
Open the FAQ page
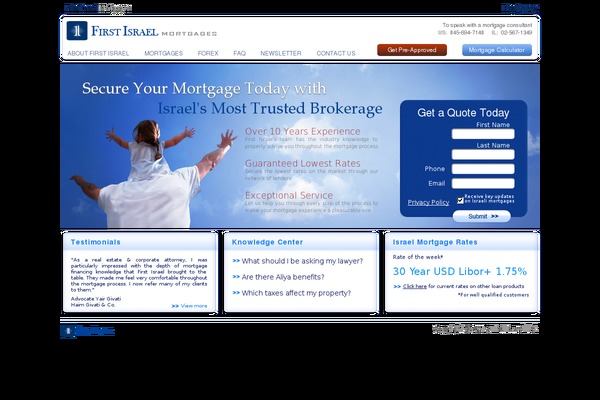pos(239,53)
